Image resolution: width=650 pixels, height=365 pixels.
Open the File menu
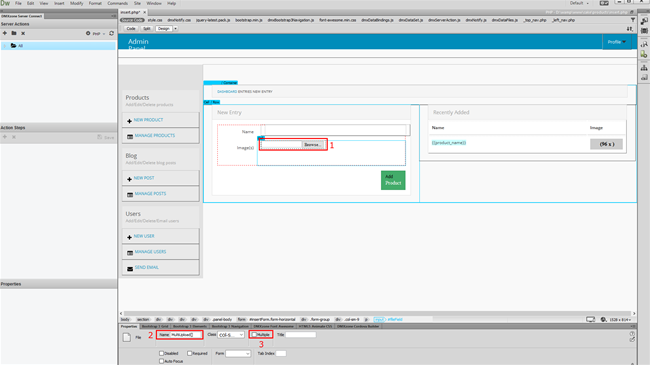(18, 3)
